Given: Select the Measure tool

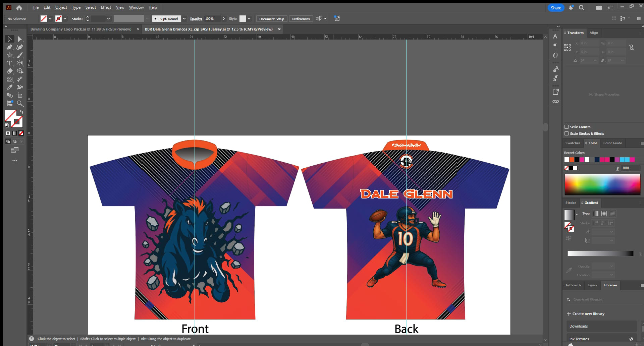Looking at the screenshot, I should tap(20, 79).
